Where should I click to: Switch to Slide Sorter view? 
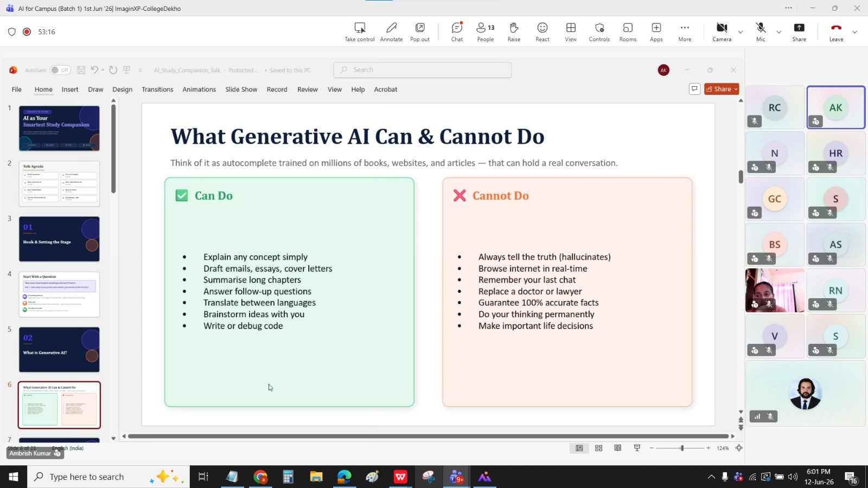(x=598, y=448)
